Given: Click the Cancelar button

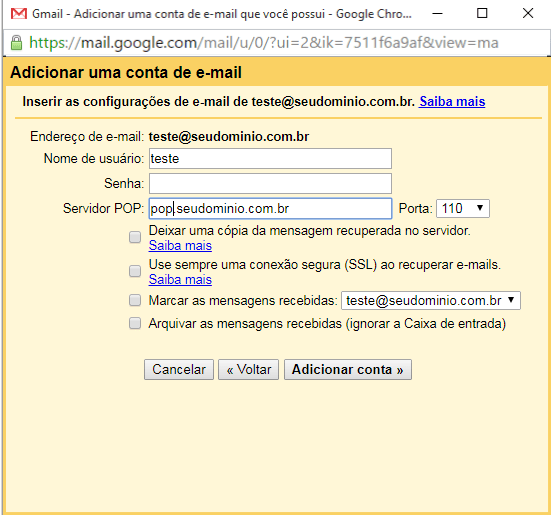Looking at the screenshot, I should (179, 370).
